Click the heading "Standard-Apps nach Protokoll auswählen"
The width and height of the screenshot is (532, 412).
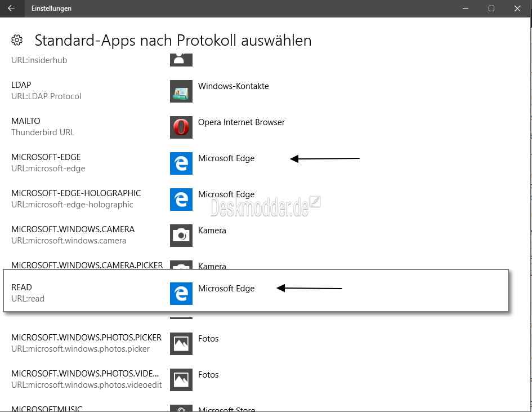click(173, 41)
